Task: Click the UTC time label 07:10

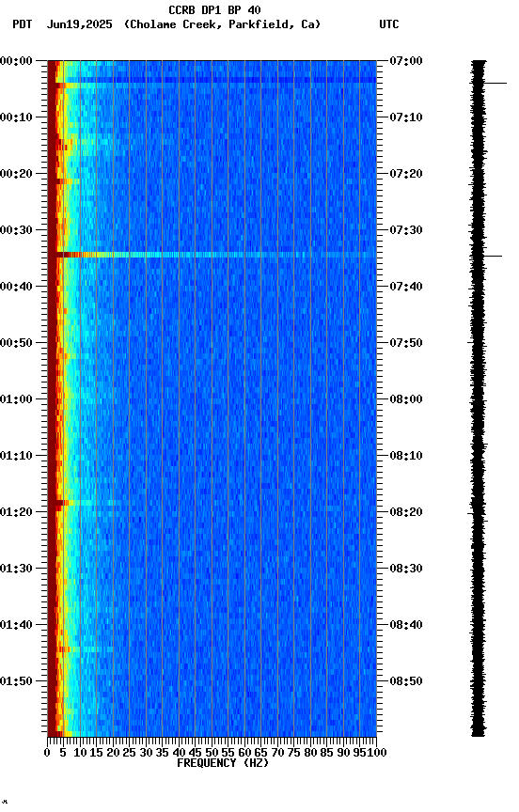Action: 406,117
